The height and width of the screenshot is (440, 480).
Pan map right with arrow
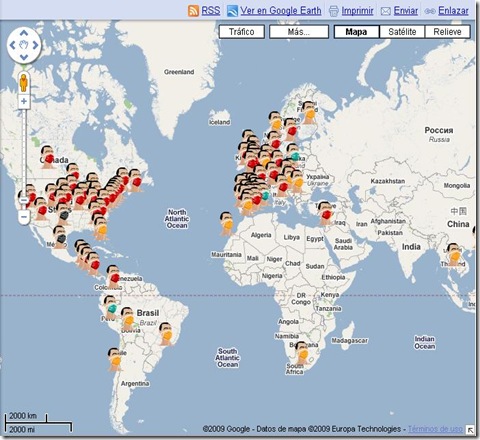pos(35,45)
